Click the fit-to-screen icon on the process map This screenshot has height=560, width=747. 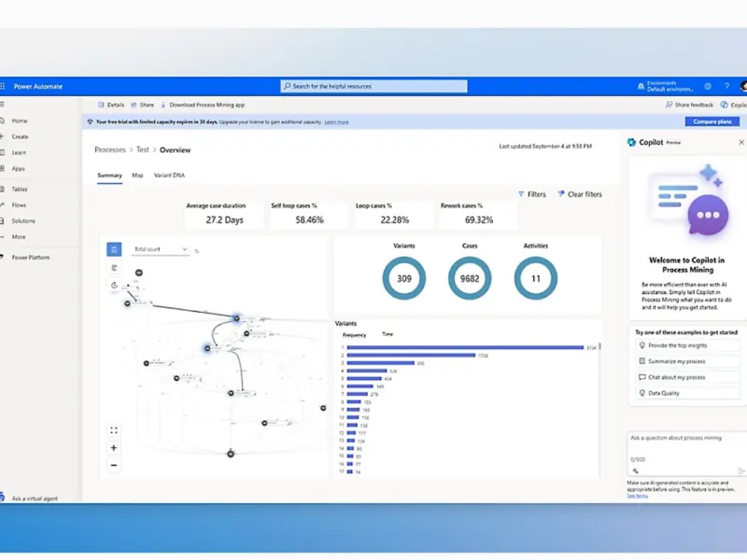tap(114, 430)
